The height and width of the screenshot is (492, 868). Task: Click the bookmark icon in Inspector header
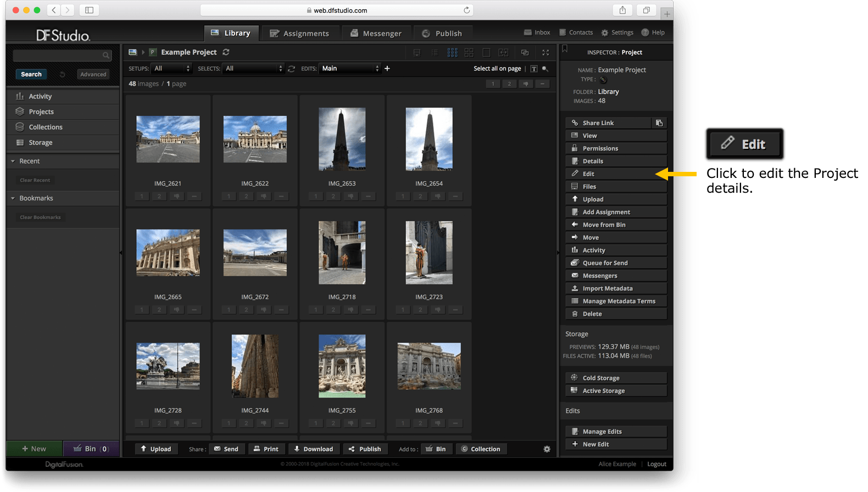565,49
